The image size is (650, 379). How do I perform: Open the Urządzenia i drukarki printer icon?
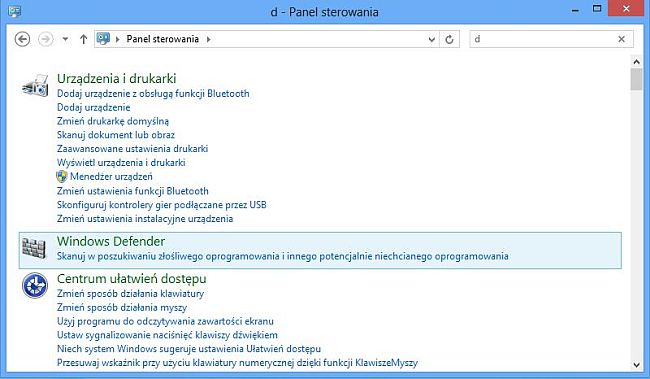(x=35, y=85)
